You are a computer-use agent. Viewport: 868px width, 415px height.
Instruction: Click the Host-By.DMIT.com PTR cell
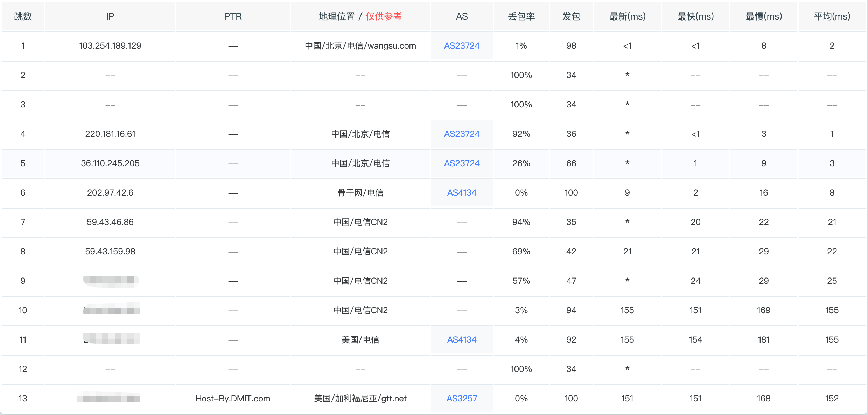[x=233, y=399]
